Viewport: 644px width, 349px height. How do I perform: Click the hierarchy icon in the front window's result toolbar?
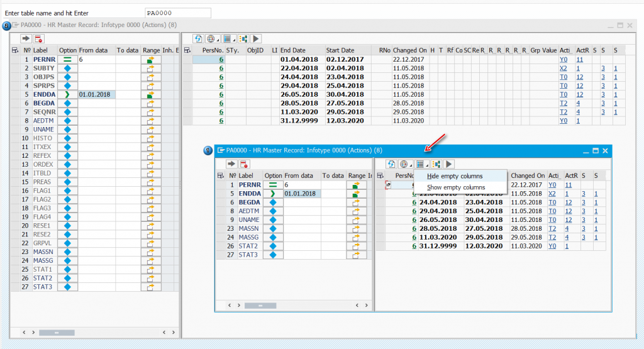pos(436,164)
